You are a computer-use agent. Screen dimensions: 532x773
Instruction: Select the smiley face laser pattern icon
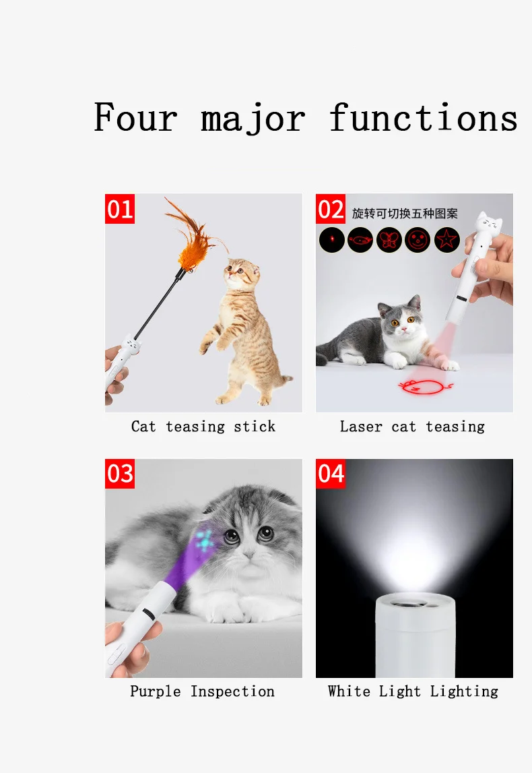[418, 240]
